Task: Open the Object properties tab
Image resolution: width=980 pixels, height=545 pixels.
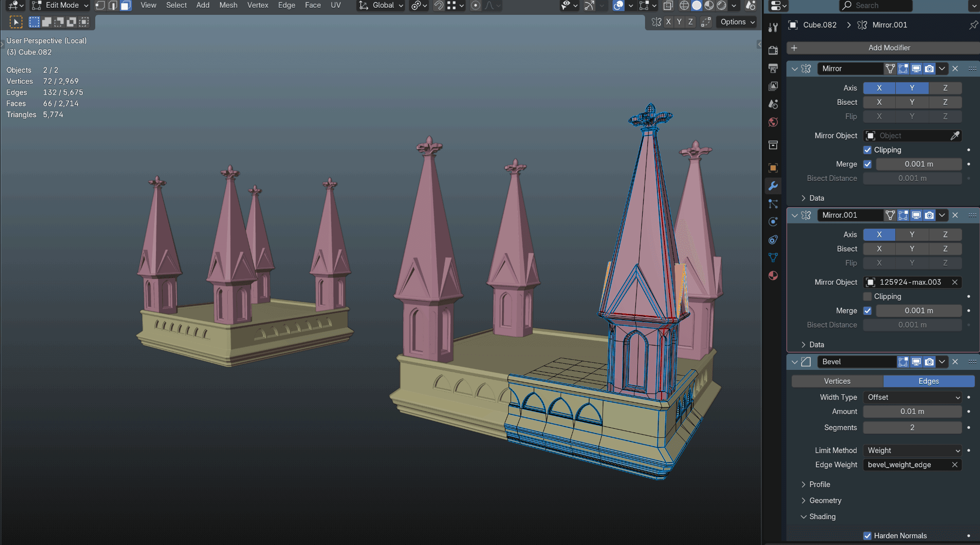Action: click(773, 167)
